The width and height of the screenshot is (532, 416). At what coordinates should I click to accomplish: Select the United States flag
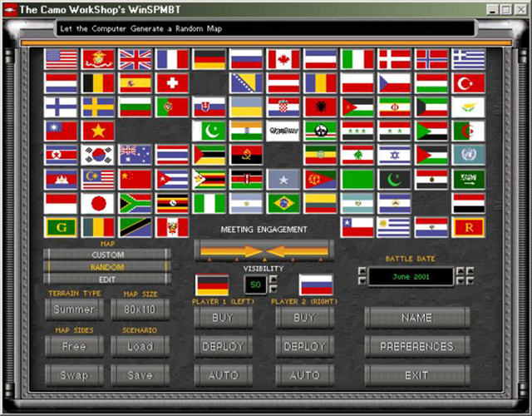(61, 59)
